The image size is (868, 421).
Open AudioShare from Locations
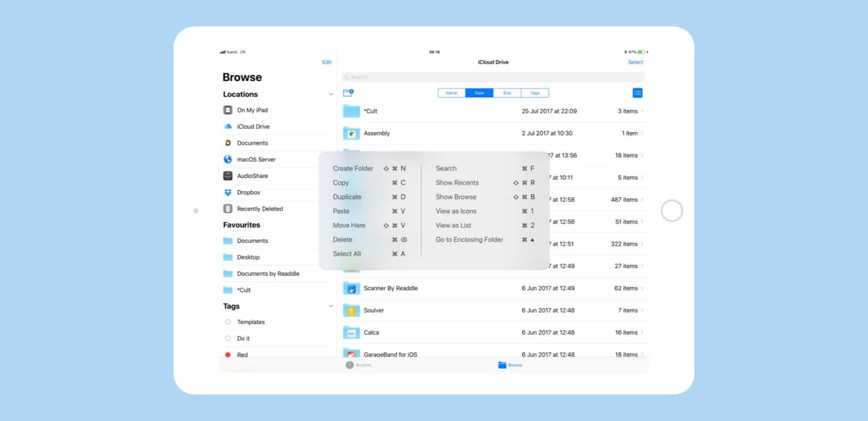click(253, 175)
